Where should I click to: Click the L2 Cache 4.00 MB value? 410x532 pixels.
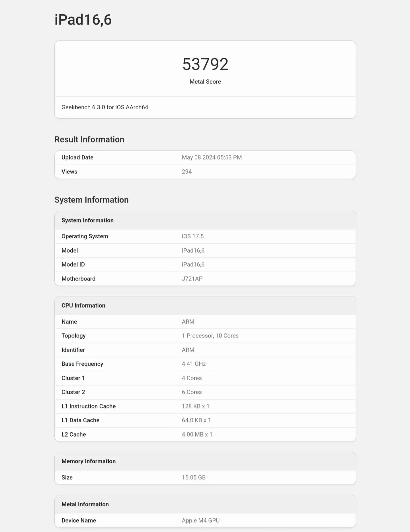pos(197,435)
